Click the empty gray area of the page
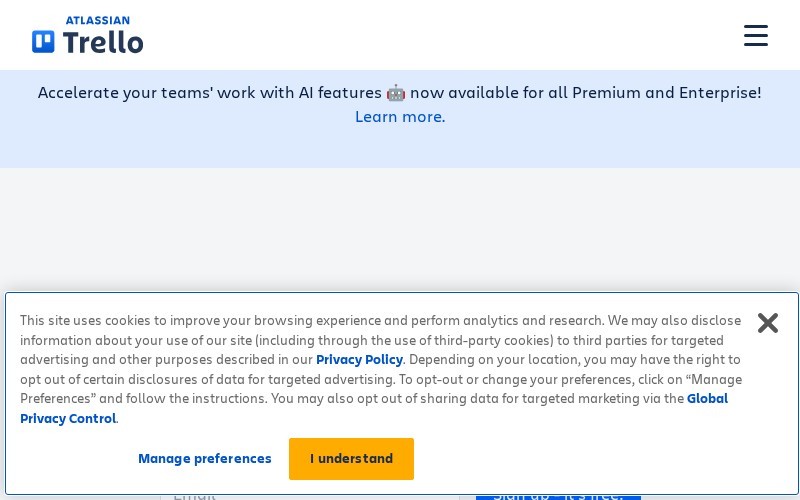 pyautogui.click(x=400, y=230)
